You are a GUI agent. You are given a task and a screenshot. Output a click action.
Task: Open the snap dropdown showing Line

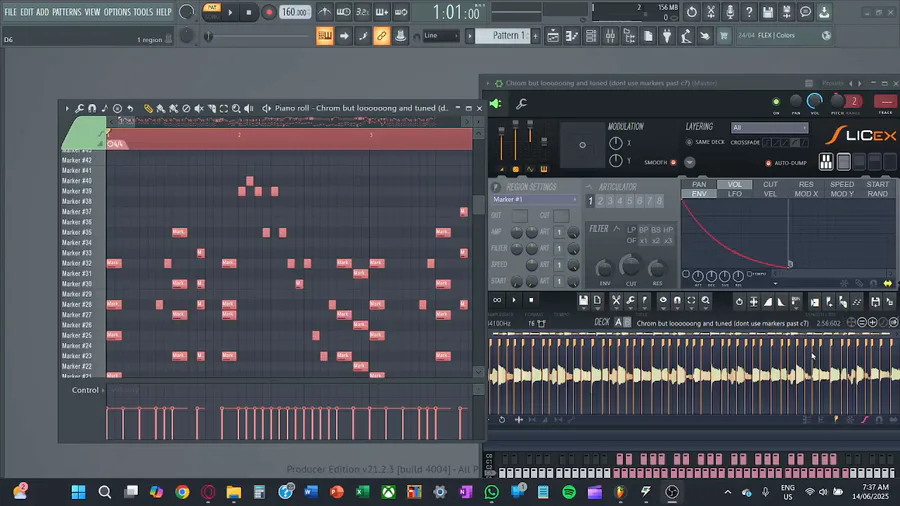pyautogui.click(x=441, y=36)
